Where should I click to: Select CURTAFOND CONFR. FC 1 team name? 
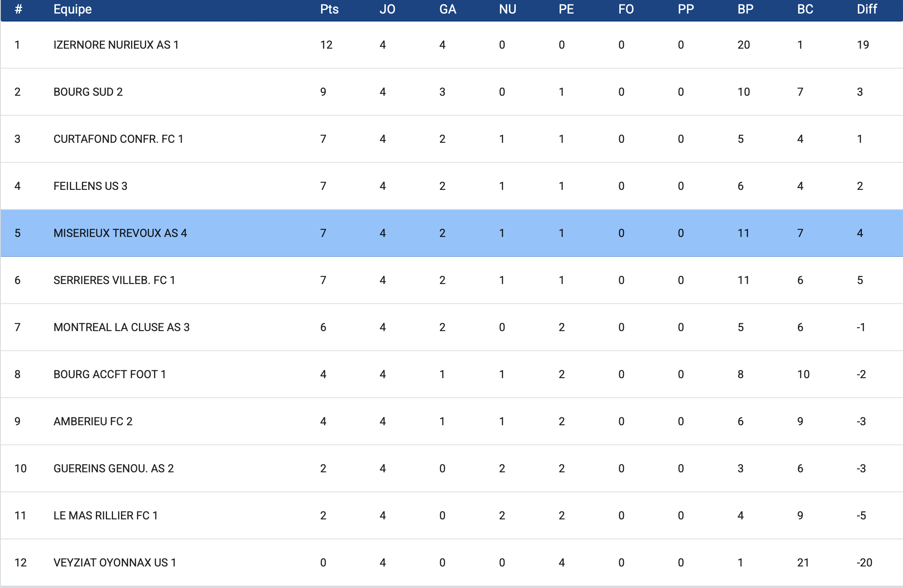pyautogui.click(x=118, y=139)
